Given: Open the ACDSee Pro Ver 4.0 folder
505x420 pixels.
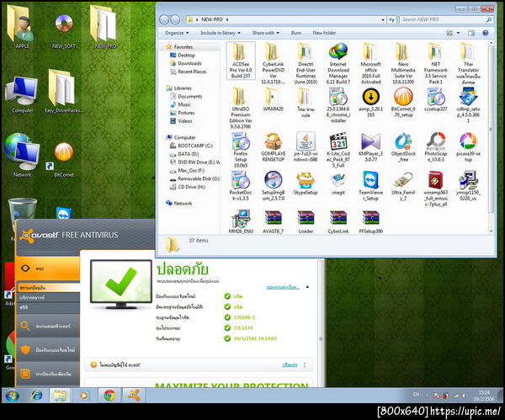Looking at the screenshot, I should 241,61.
